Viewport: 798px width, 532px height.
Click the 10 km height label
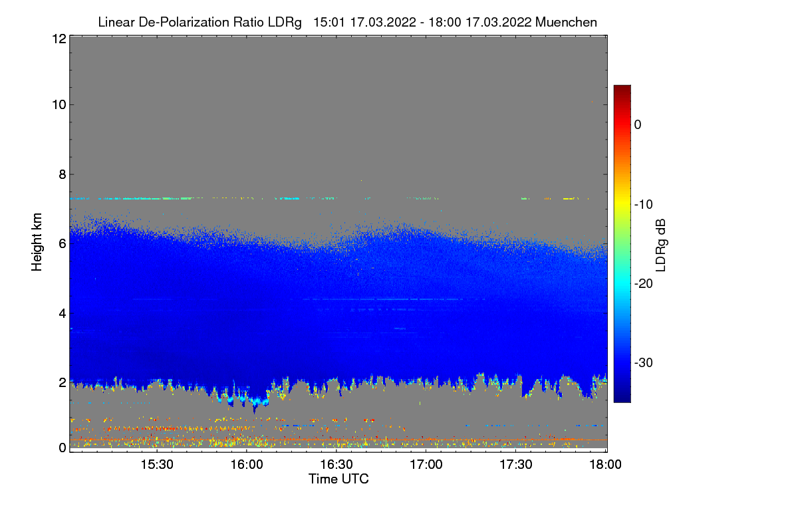coord(58,104)
